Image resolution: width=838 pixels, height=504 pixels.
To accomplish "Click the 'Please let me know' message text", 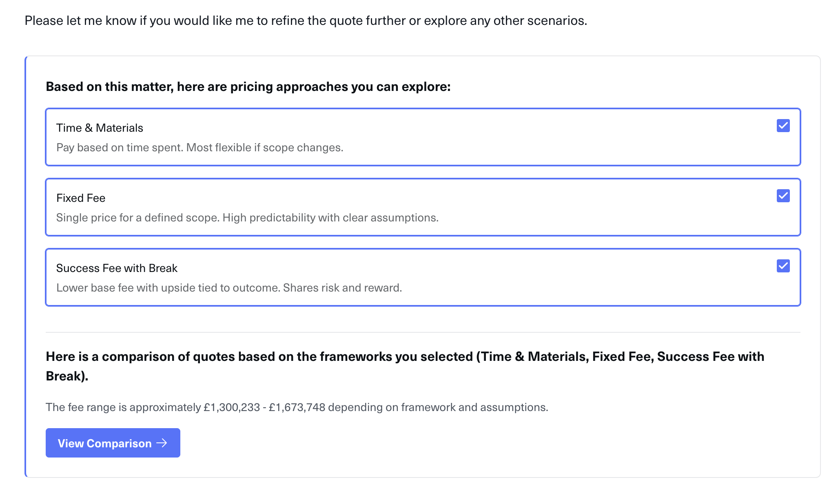I will click(x=306, y=20).
